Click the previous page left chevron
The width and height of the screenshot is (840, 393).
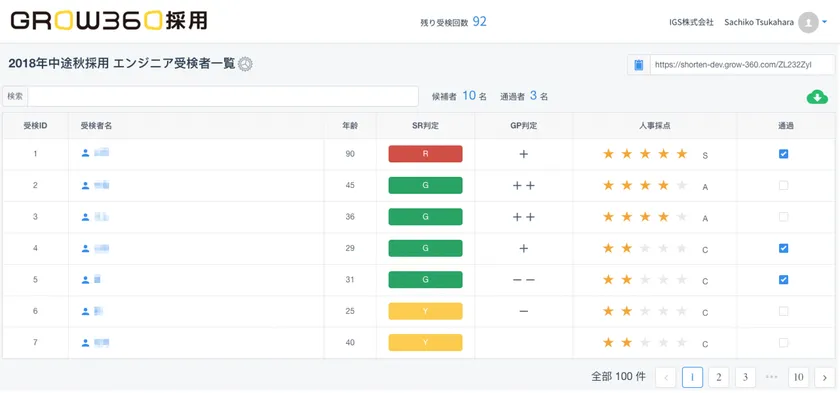point(666,377)
